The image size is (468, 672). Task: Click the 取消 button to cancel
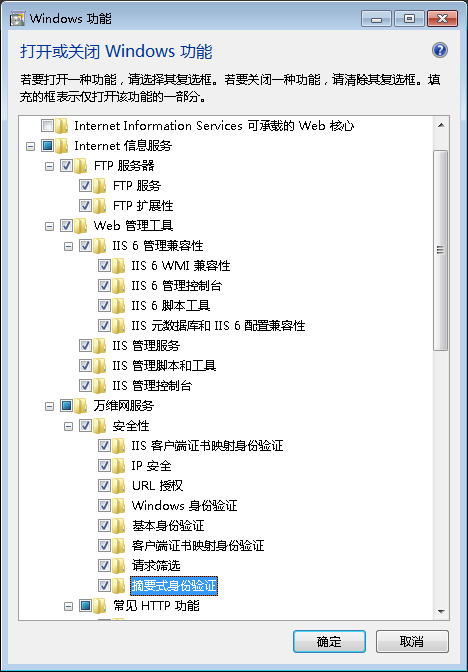pyautogui.click(x=412, y=642)
